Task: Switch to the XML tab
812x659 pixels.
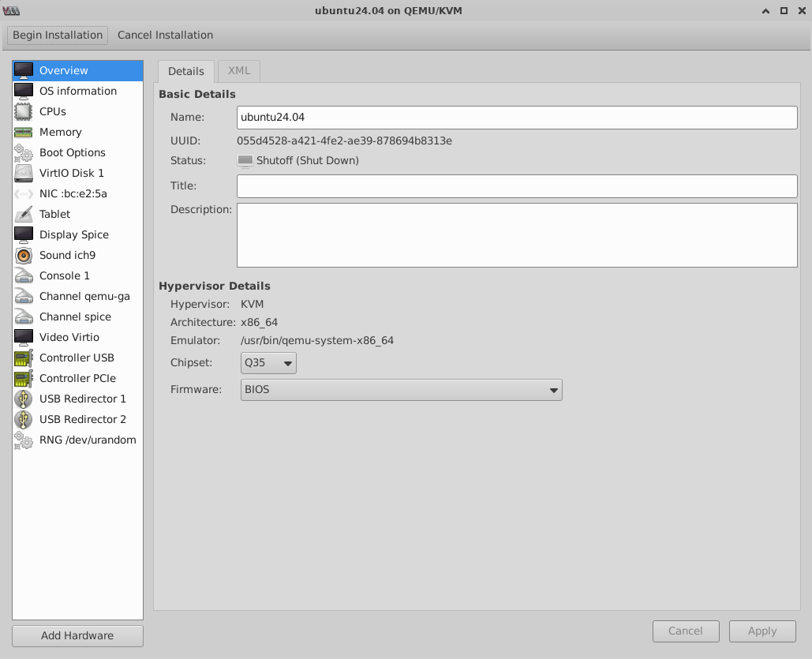Action: coord(239,70)
